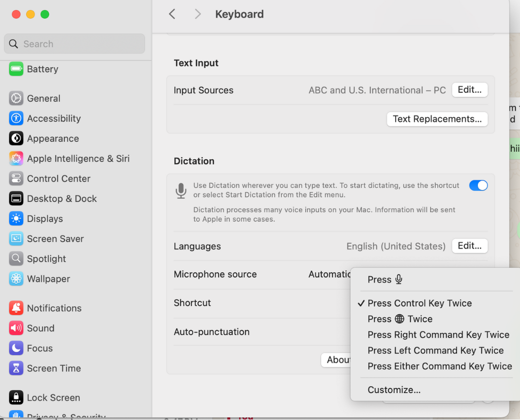Open Appearance settings
520x420 pixels.
click(53, 139)
